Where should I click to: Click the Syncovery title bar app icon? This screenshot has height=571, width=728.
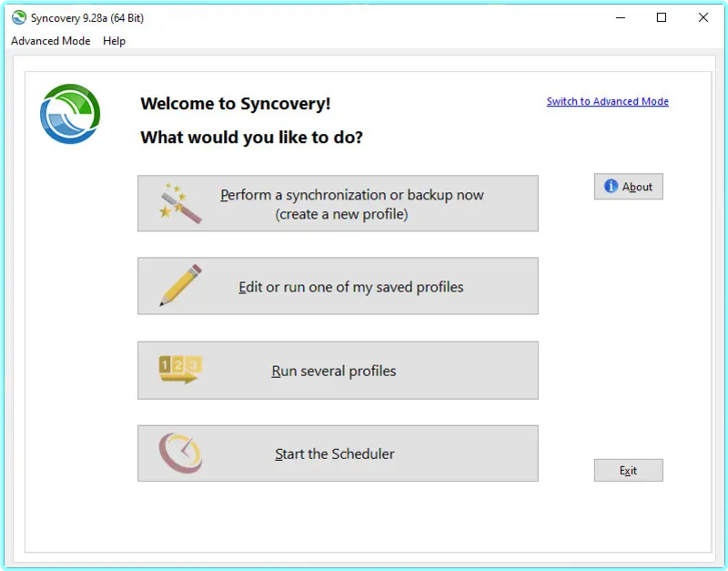pyautogui.click(x=19, y=17)
